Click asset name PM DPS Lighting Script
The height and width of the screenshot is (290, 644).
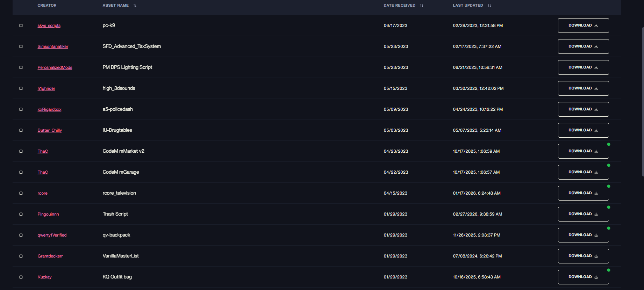127,67
